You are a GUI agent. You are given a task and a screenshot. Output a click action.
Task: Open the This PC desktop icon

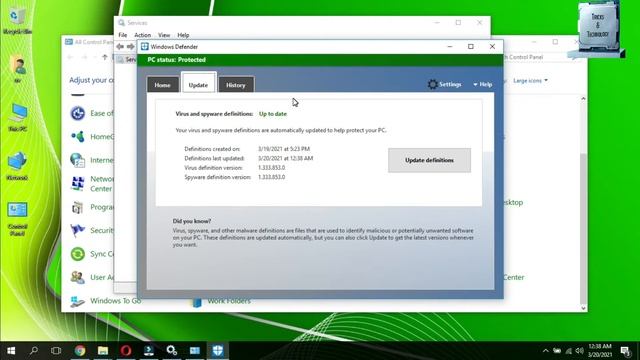tap(18, 117)
